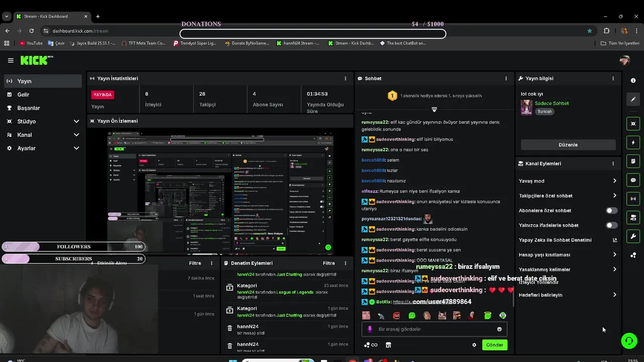Bookmark this page with the star icon

click(x=590, y=31)
